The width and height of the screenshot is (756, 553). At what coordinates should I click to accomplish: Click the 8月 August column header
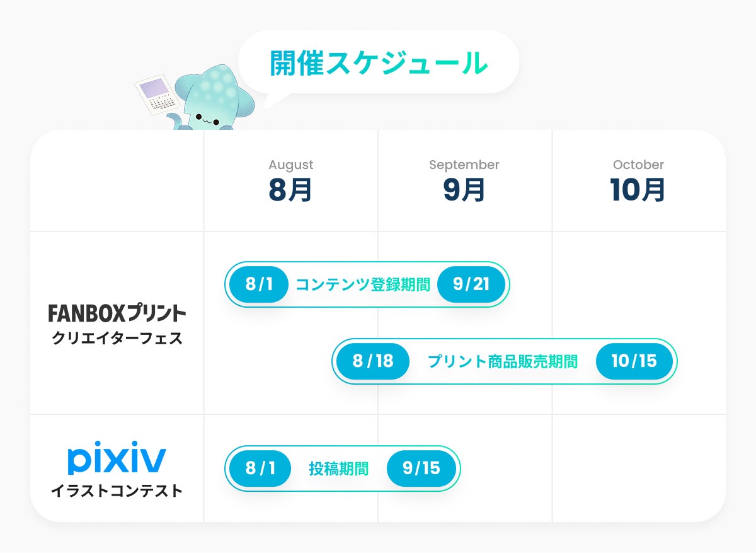291,180
